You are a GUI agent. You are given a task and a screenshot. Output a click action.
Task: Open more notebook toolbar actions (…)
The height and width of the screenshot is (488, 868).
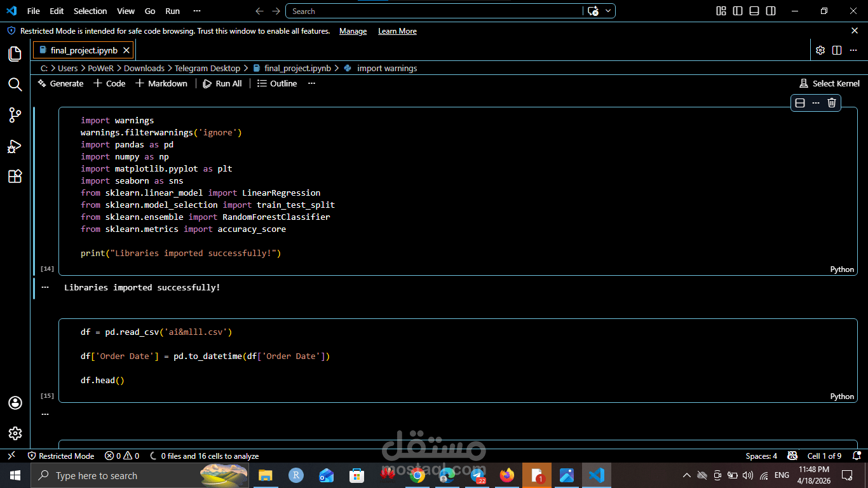(x=311, y=83)
